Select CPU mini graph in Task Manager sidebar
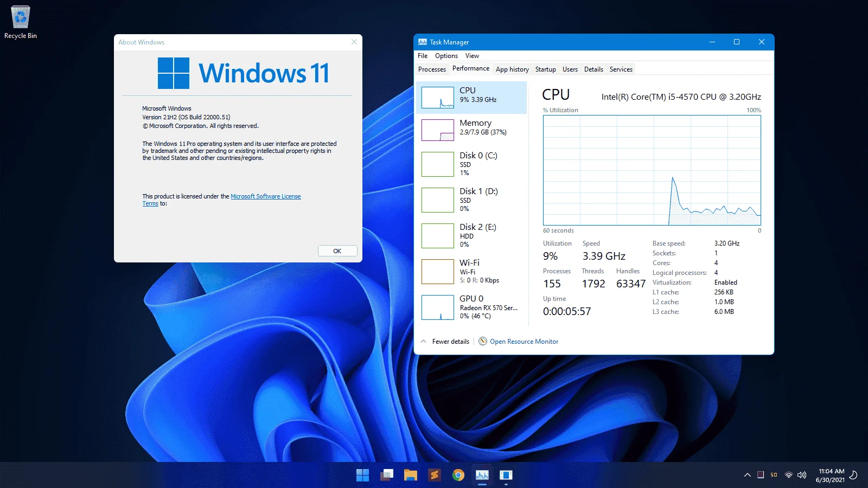This screenshot has width=868, height=488. [x=438, y=98]
